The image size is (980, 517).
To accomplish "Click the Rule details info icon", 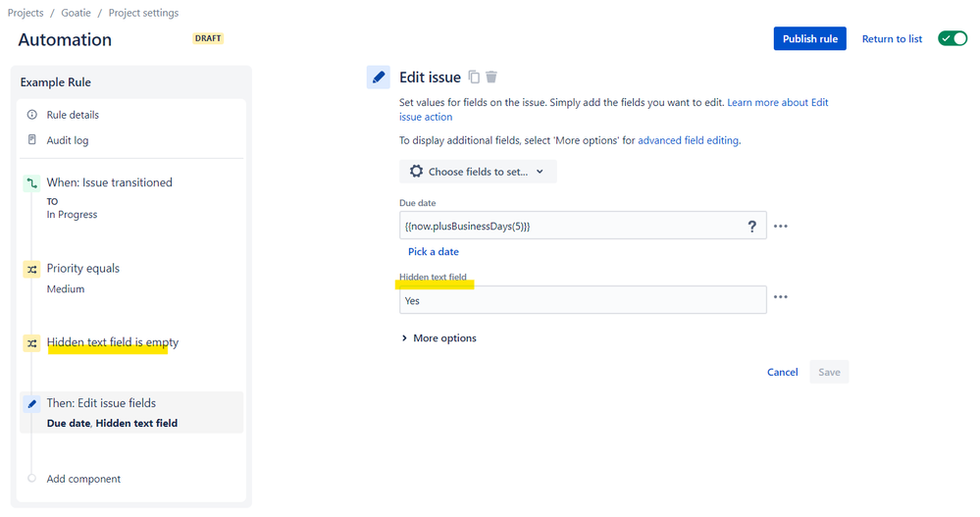I will [31, 115].
